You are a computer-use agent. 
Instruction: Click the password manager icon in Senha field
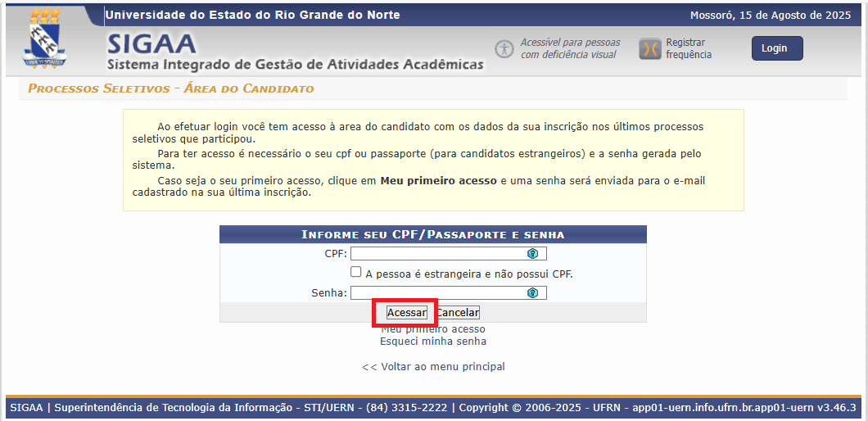click(532, 293)
